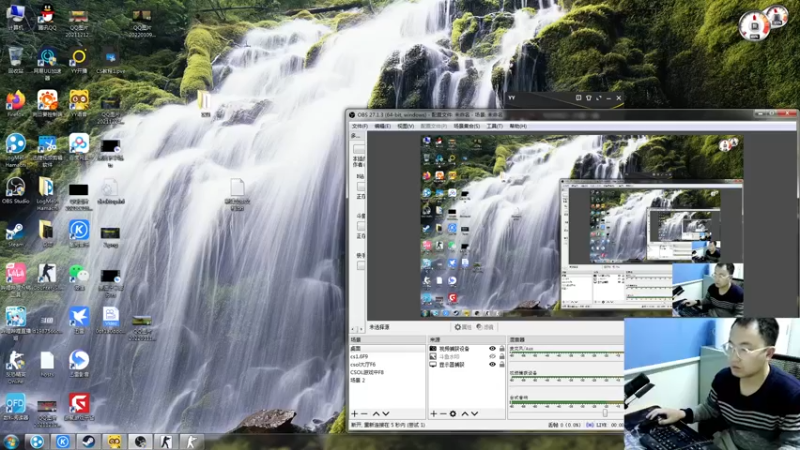The image size is (800, 450).
Task: Open YY开播 yellow ring desktop icon
Action: 79,60
